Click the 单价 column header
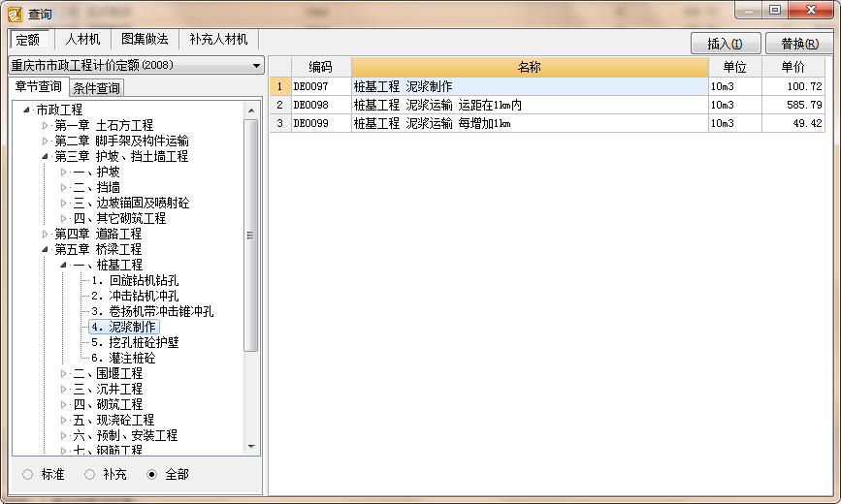Image resolution: width=841 pixels, height=504 pixels. 792,67
